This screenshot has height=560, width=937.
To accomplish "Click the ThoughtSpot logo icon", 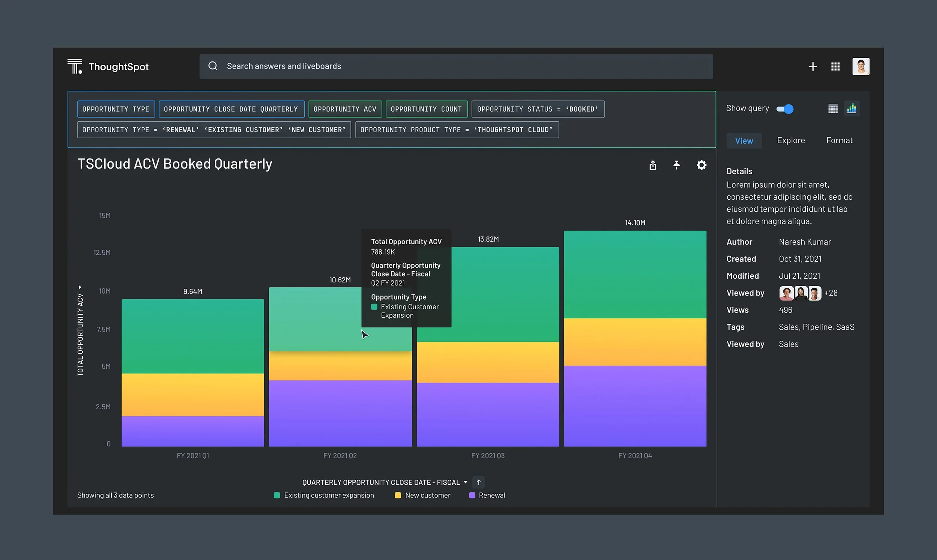I will (75, 66).
